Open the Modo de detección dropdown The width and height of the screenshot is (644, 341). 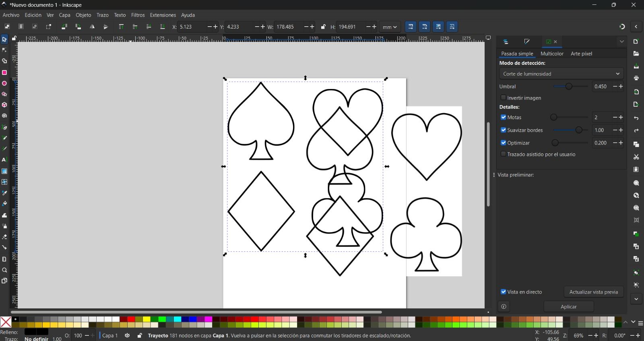pos(561,74)
